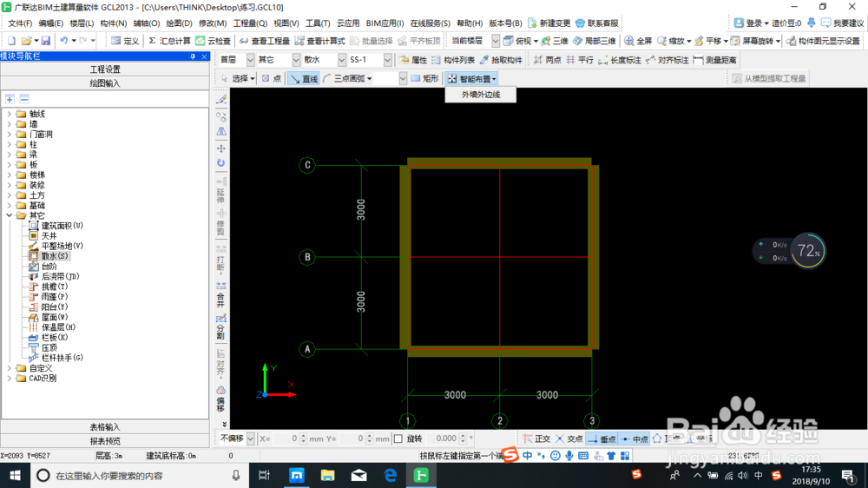This screenshot has height=488, width=868.
Task: Open 查看工程量 quantity viewer
Action: (265, 41)
